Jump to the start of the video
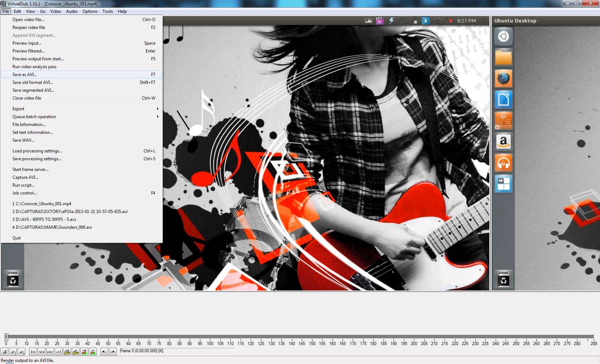The width and height of the screenshot is (600, 364). [33, 352]
